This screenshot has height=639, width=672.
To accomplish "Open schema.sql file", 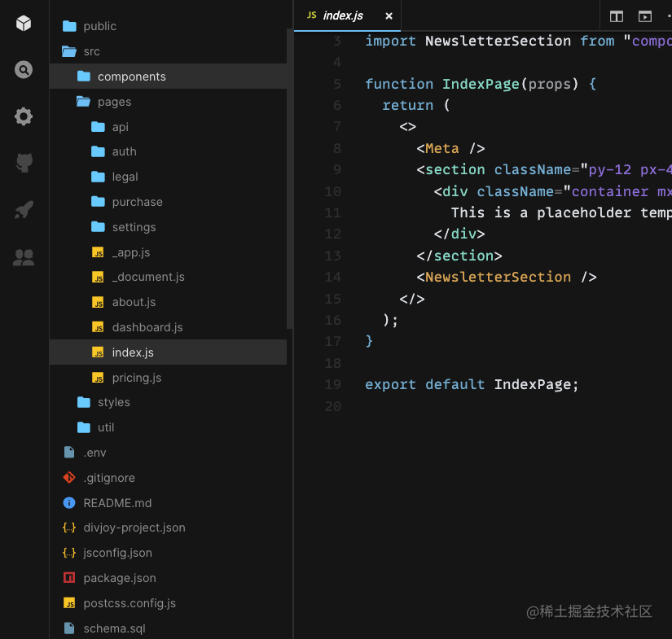I will point(168,628).
